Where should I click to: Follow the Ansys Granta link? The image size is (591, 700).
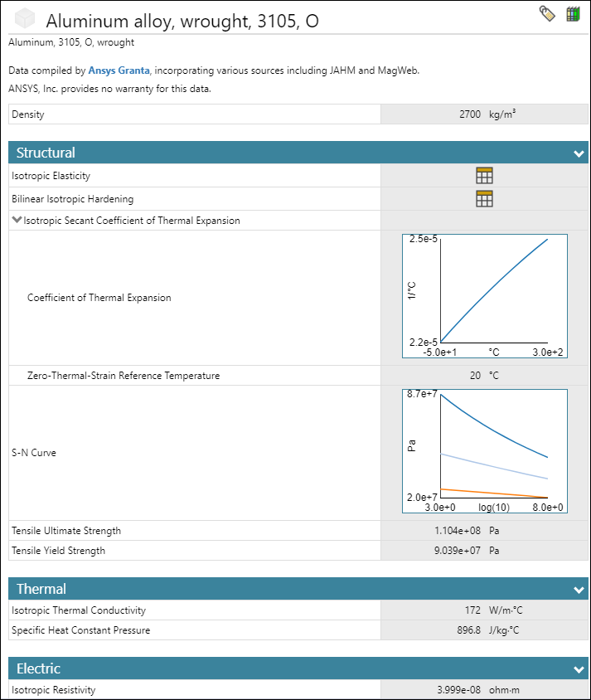coord(119,70)
